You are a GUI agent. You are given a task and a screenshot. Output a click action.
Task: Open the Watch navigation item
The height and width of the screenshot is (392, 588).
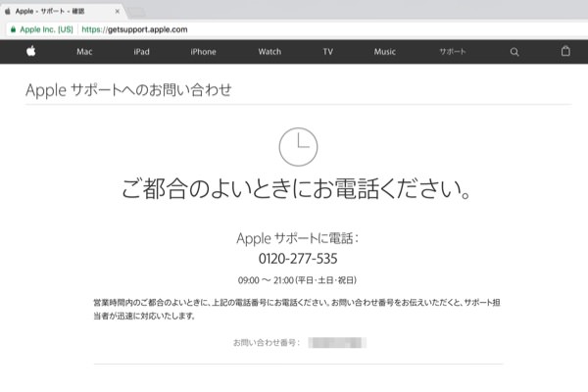tap(269, 52)
